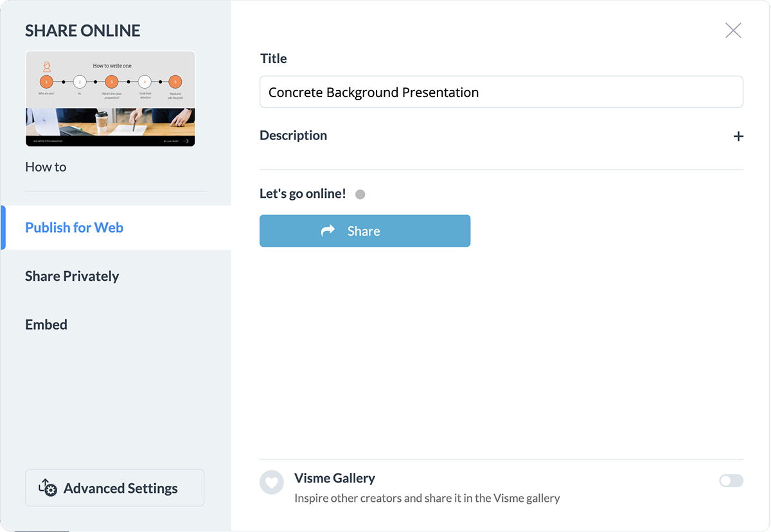Click the gear upload icon in Advanced Settings
Screen dimensions: 771x532
[48, 488]
